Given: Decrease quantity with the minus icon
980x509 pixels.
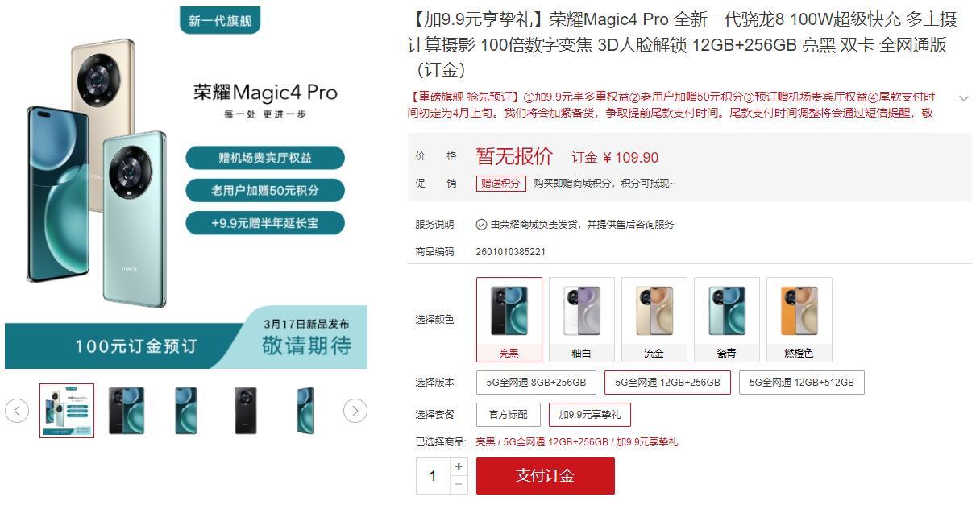Looking at the screenshot, I should coord(459,484).
